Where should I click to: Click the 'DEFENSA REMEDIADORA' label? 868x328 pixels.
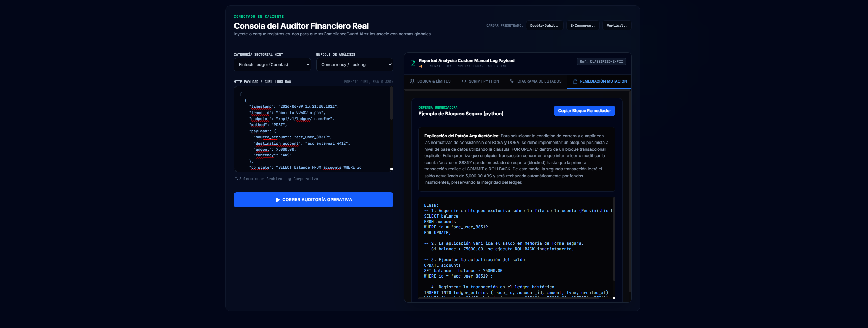[x=438, y=108]
